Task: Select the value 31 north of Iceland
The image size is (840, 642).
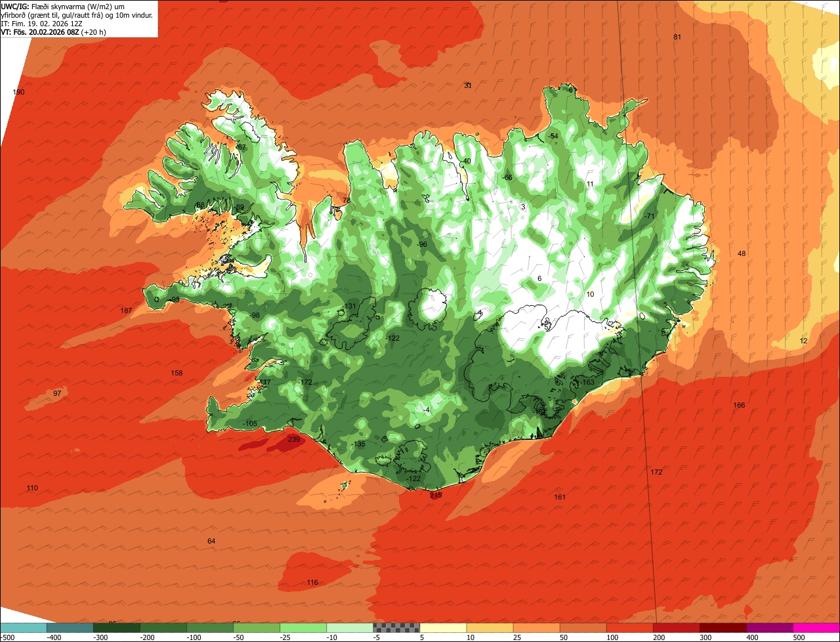Action: [x=468, y=85]
